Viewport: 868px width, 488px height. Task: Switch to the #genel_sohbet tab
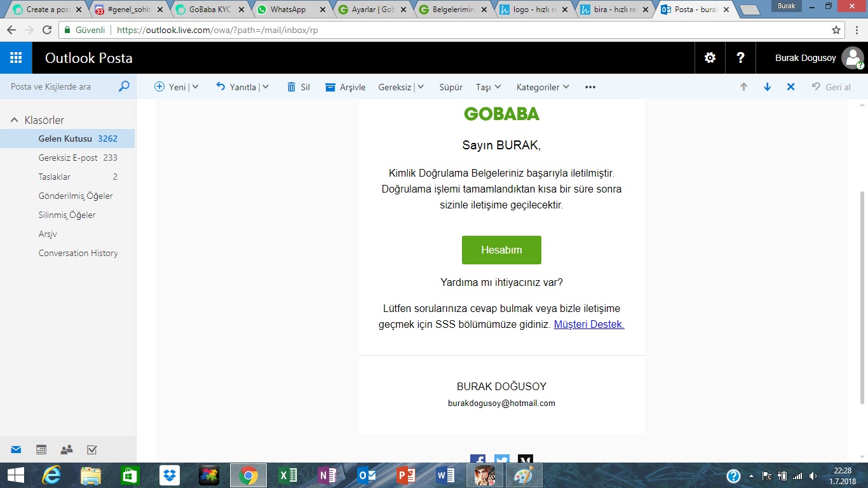[x=128, y=10]
